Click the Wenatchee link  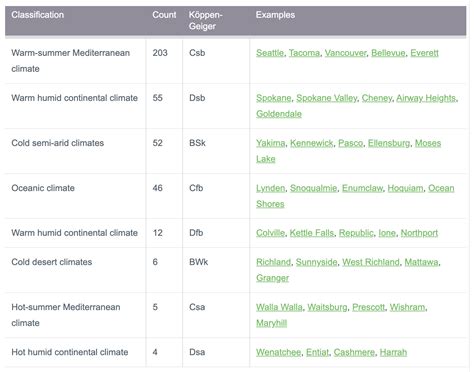point(278,352)
